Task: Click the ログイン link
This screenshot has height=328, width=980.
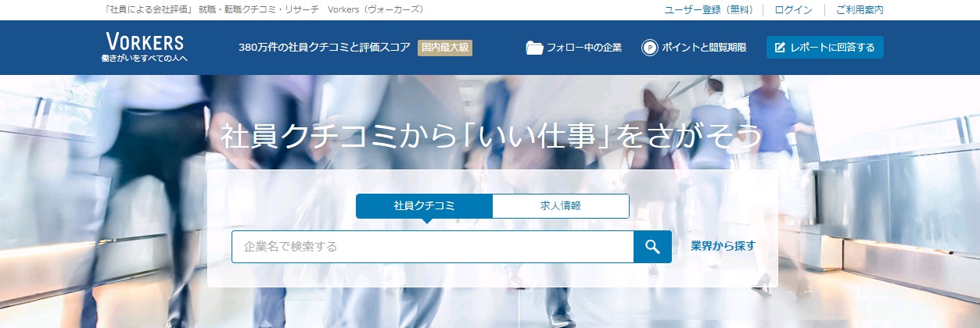Action: 793,10
